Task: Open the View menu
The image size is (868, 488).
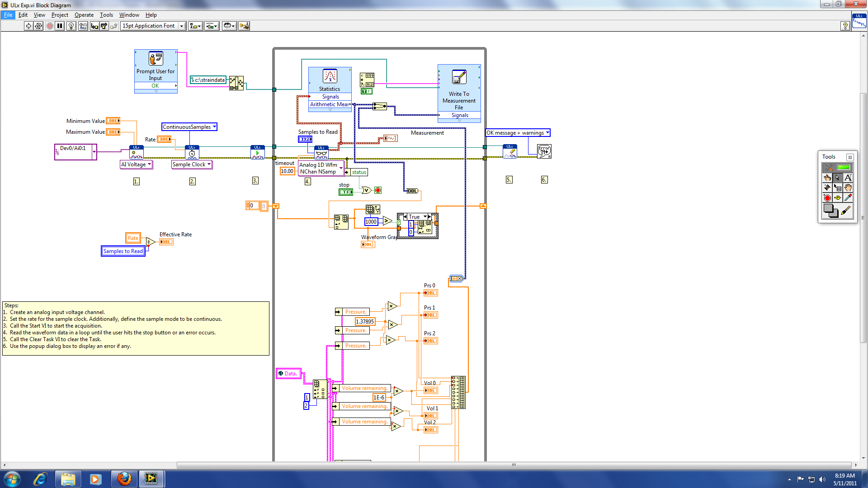Action: [39, 15]
